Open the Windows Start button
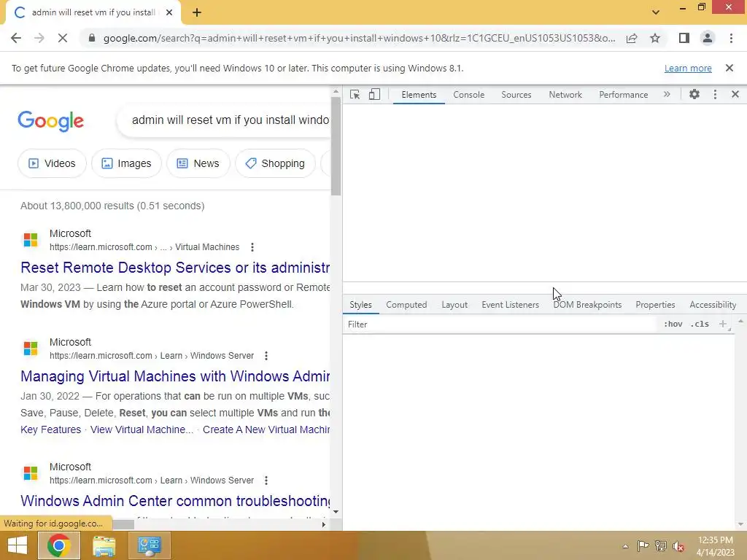 coord(18,545)
